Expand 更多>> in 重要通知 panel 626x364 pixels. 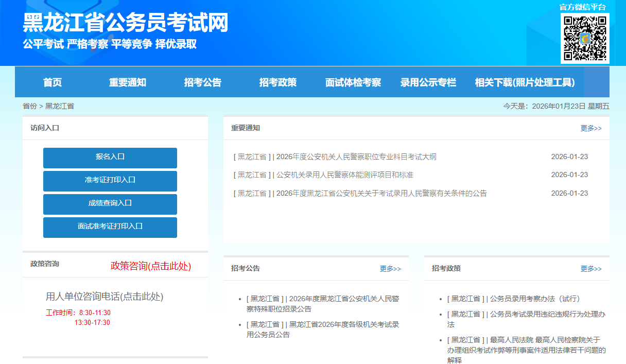(x=590, y=128)
